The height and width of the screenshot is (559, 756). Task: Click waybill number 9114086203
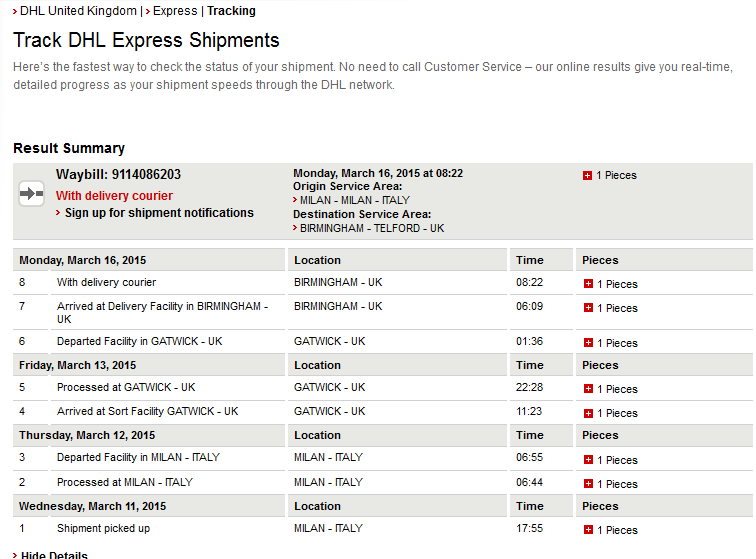coord(146,175)
